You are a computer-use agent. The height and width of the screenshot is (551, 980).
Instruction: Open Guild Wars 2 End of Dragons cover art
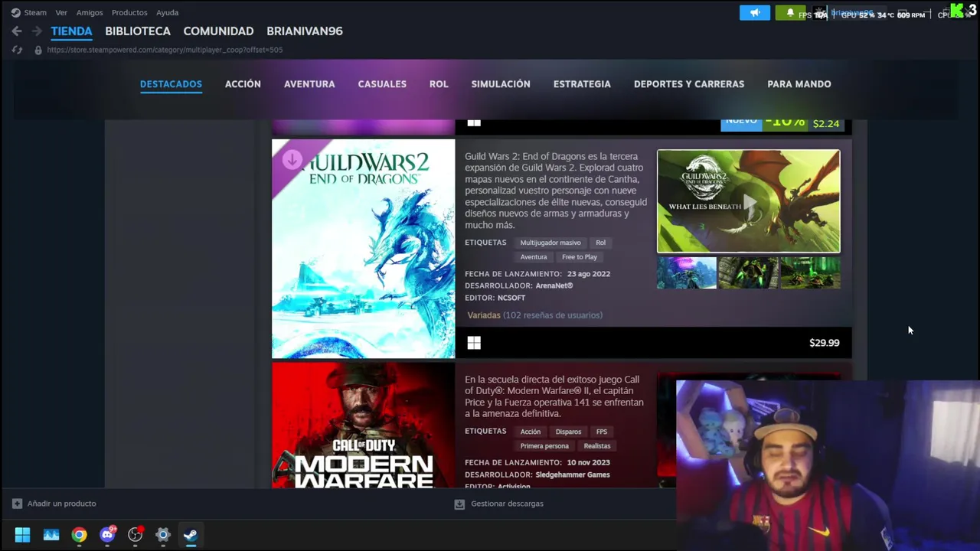point(363,249)
